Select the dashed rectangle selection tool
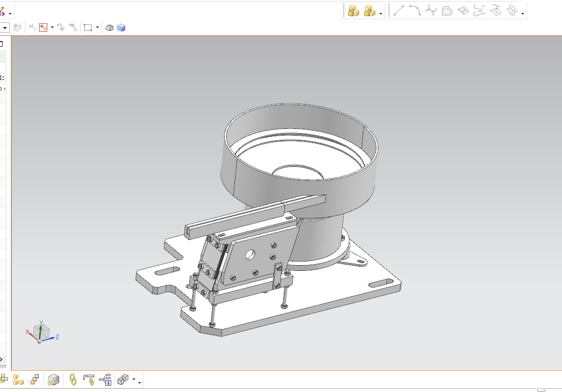Viewport: 562px width, 392px height. pos(88,28)
